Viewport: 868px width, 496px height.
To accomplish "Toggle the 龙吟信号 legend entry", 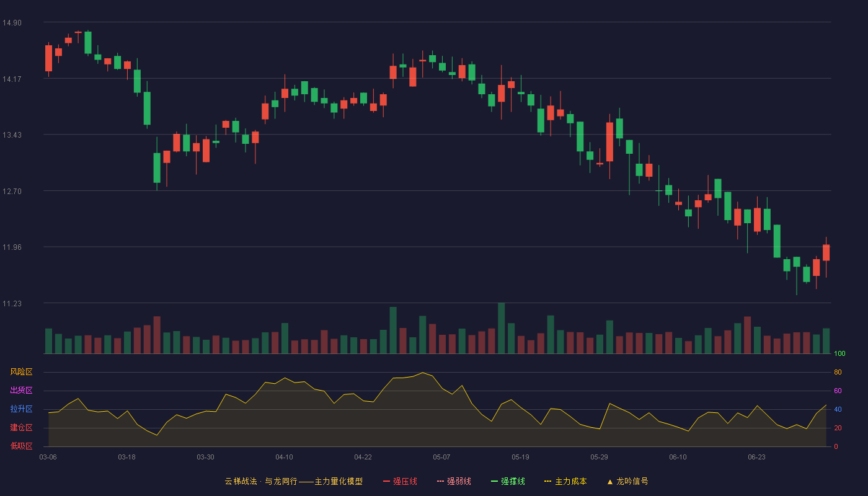I will point(627,481).
